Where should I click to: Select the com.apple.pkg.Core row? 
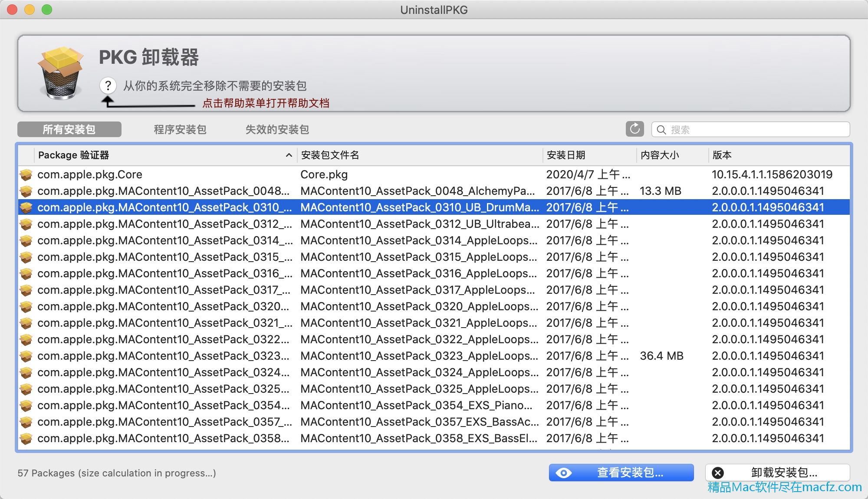pos(434,174)
